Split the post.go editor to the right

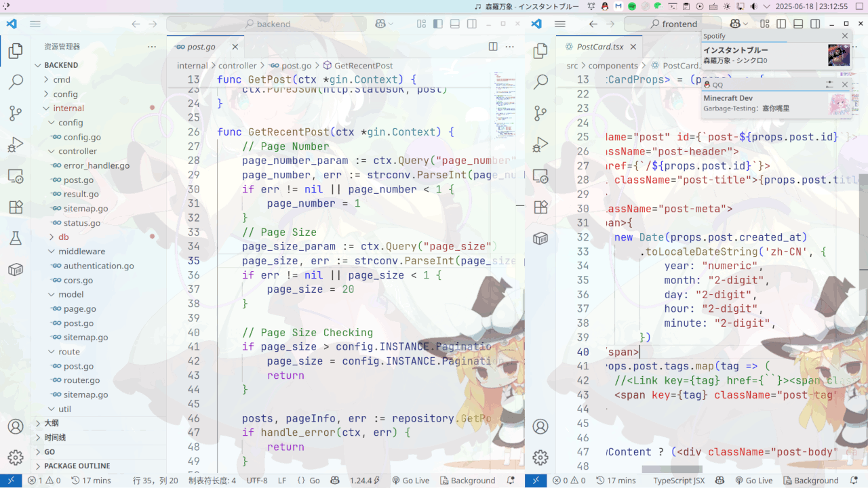(493, 47)
